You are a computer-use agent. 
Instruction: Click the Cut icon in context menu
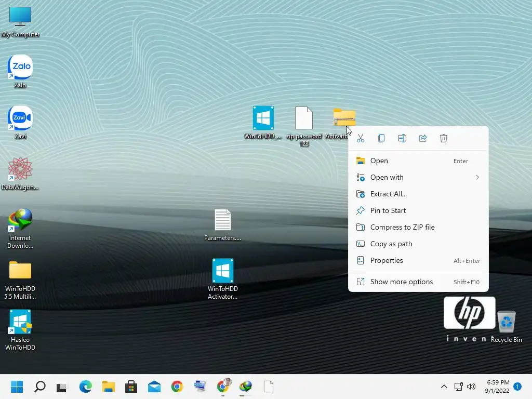(x=361, y=138)
